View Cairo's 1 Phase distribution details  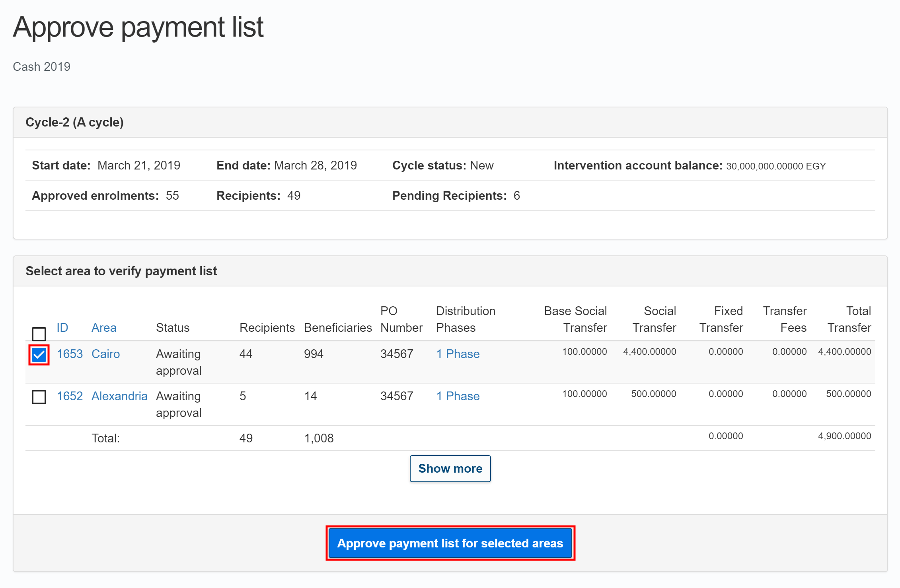pyautogui.click(x=458, y=353)
